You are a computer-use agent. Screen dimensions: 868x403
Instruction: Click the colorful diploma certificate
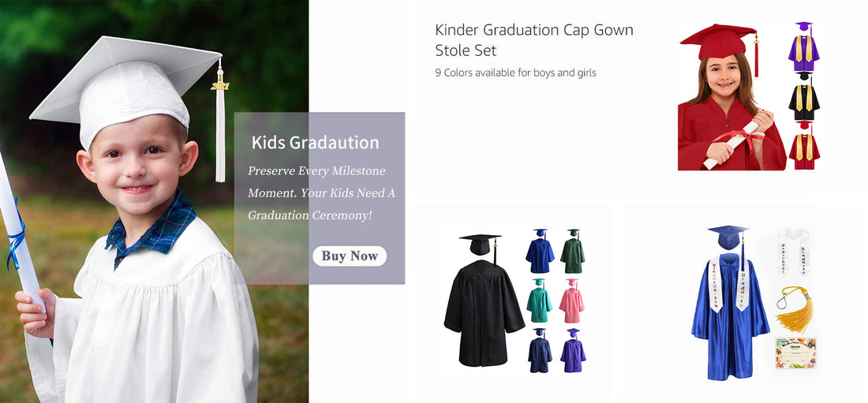pos(794,354)
